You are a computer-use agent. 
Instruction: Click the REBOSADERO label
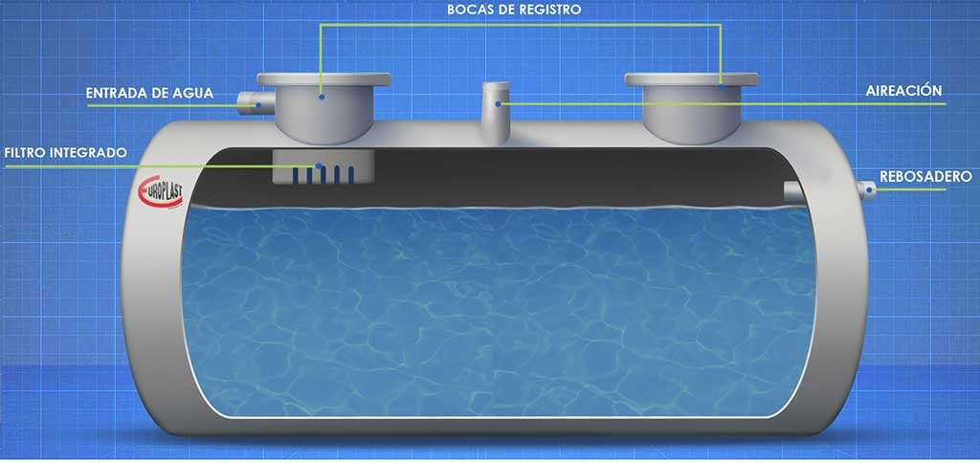point(925,177)
